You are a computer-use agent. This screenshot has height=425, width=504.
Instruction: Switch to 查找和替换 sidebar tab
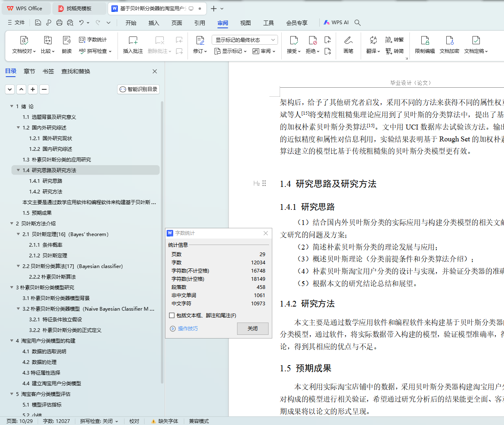(76, 71)
